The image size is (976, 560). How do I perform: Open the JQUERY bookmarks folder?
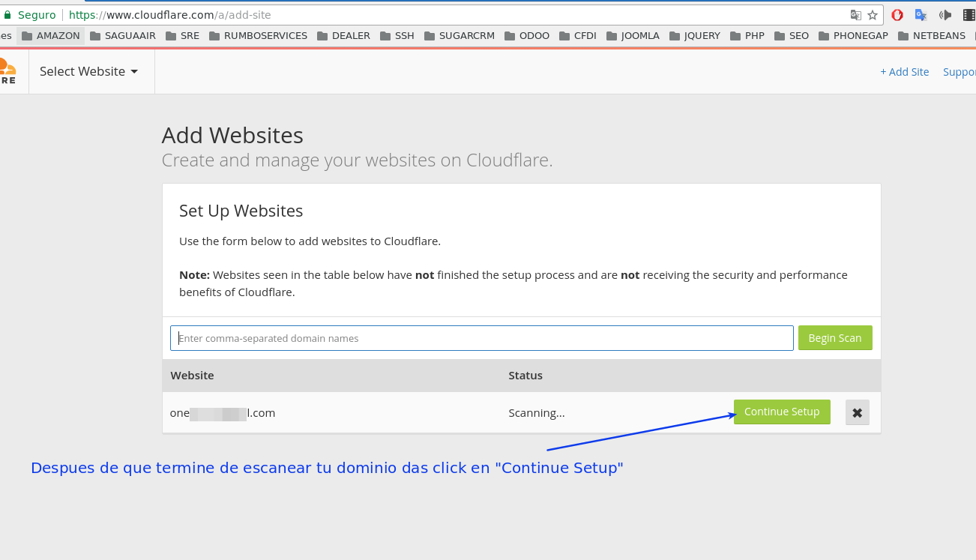(695, 35)
